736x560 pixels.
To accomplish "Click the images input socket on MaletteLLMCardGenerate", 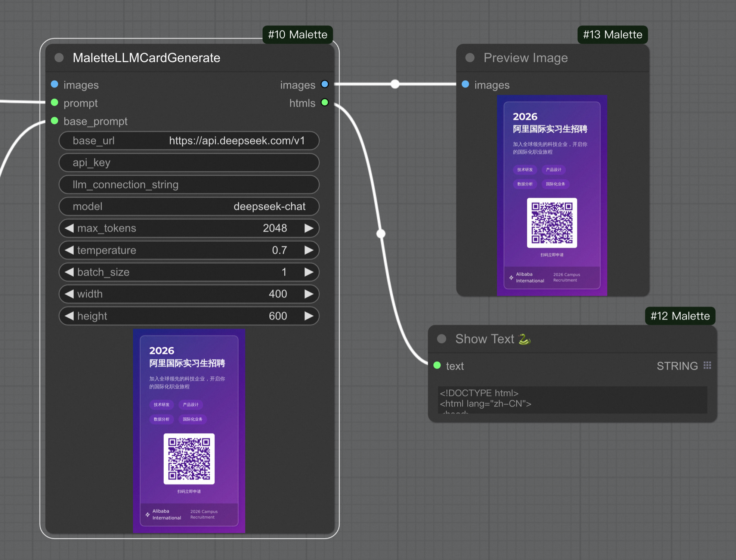I will [x=55, y=84].
